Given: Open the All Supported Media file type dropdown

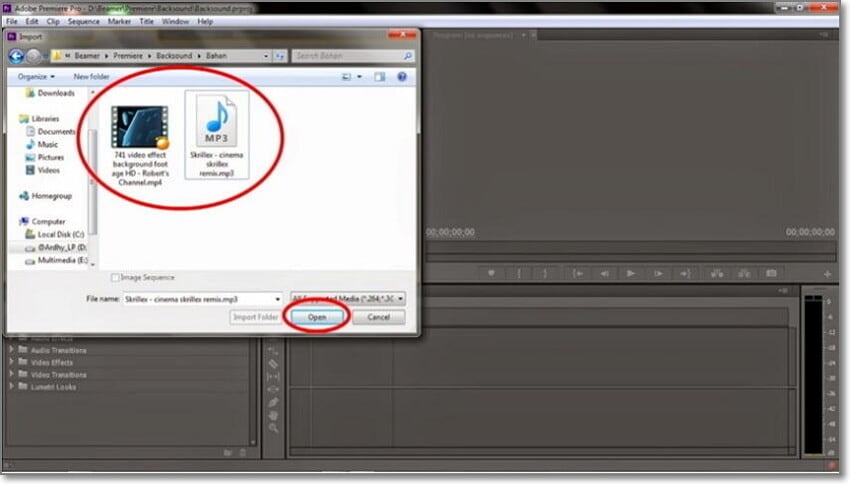Looking at the screenshot, I should (347, 299).
